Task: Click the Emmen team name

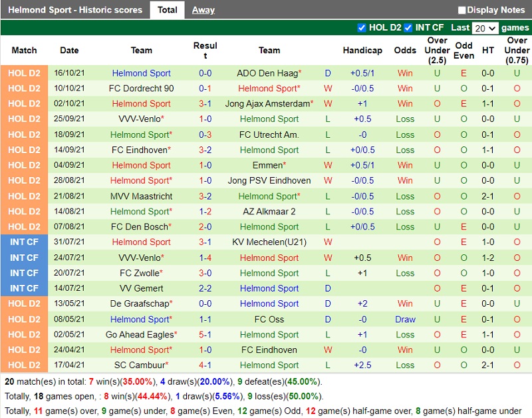Action: tap(267, 165)
